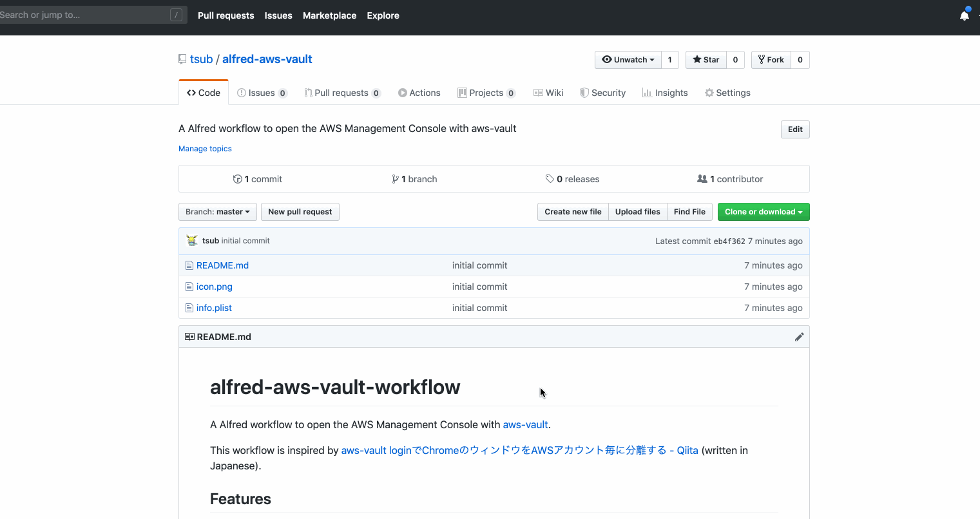The height and width of the screenshot is (519, 980).
Task: Click the Manage topics link
Action: [205, 149]
